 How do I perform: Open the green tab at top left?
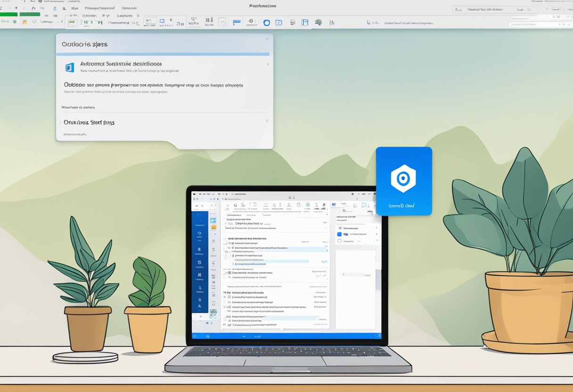[x=30, y=15]
